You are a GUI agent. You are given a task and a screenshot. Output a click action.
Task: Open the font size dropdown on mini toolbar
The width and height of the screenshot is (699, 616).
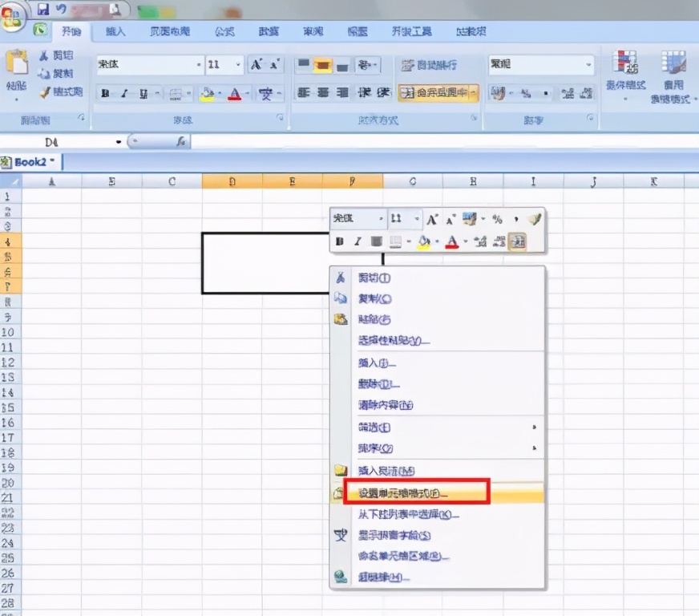click(415, 218)
